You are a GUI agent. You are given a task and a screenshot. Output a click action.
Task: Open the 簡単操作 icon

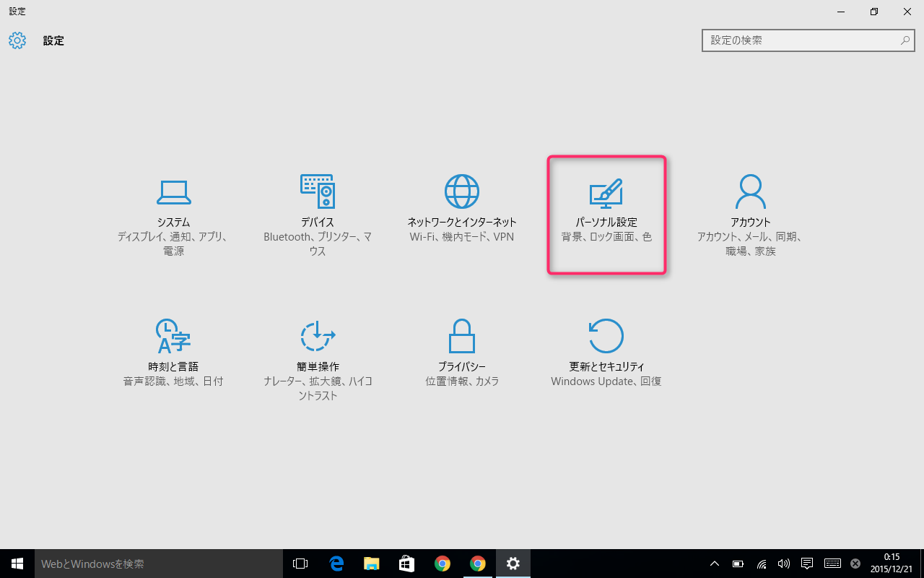[x=318, y=336]
